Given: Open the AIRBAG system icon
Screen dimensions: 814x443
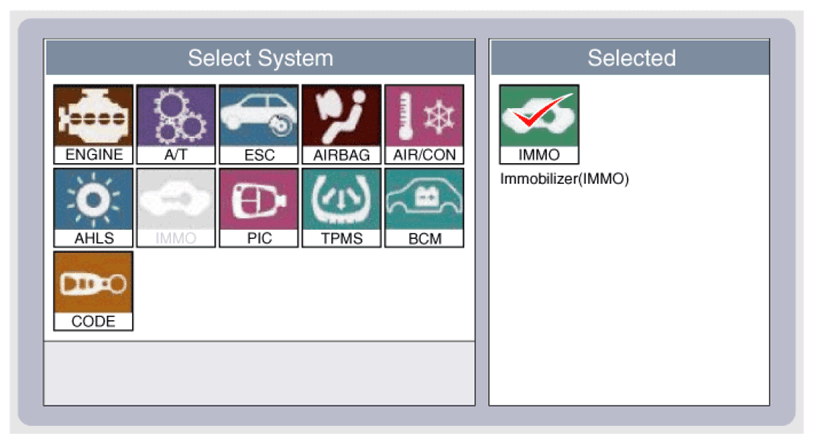Looking at the screenshot, I should click(x=342, y=124).
